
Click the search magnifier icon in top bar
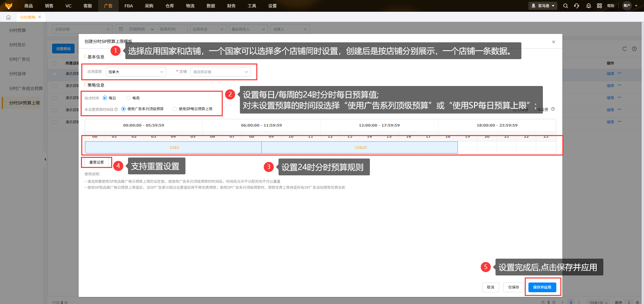pyautogui.click(x=565, y=6)
